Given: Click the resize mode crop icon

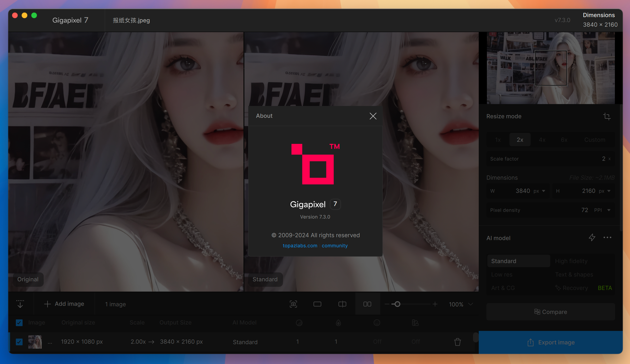Looking at the screenshot, I should pyautogui.click(x=607, y=116).
